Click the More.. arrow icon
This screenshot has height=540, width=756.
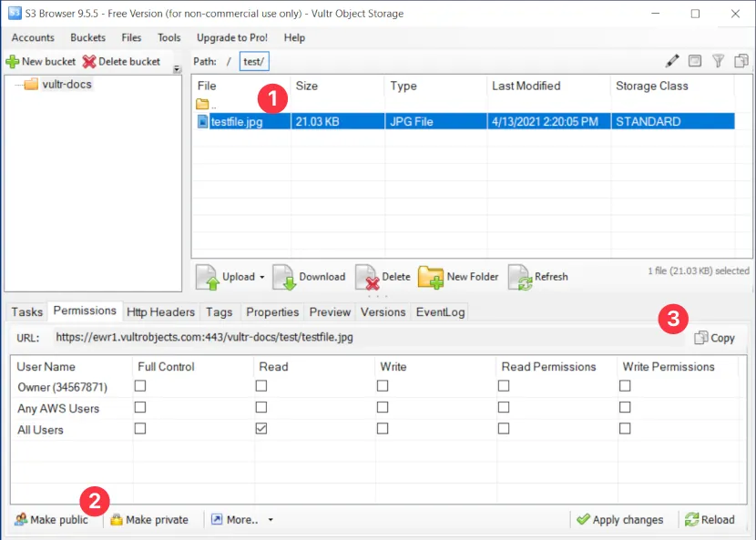click(x=217, y=519)
